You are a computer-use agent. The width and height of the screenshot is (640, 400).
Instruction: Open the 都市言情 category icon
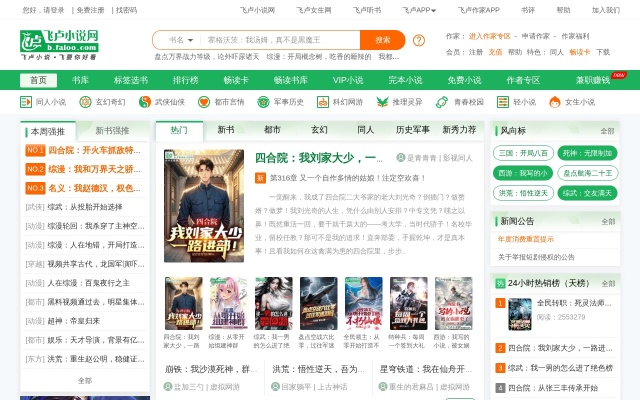pos(204,102)
